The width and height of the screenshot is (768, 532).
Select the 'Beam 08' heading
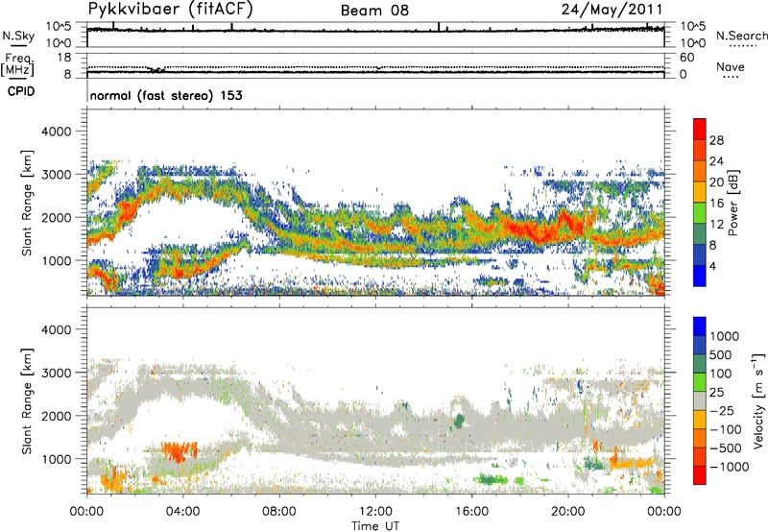374,11
